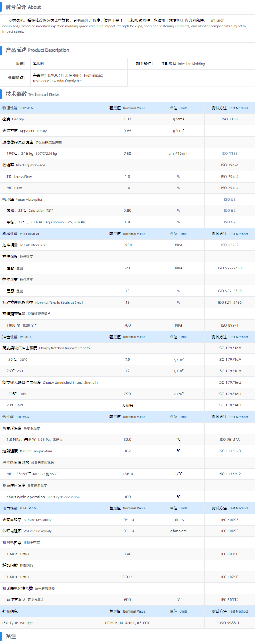Open the ISO 1133 test method link
255x644 pixels.
(229, 154)
